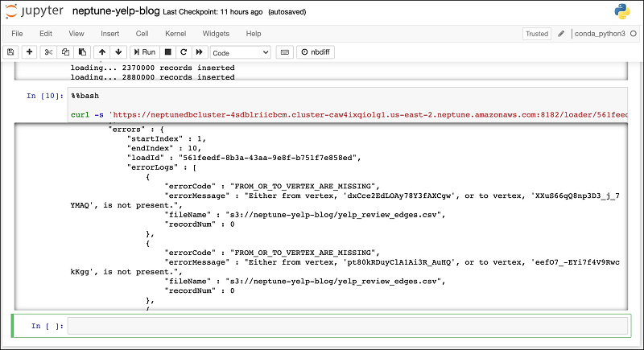Click the Python logo icon
The height and width of the screenshot is (350, 644).
[622, 11]
